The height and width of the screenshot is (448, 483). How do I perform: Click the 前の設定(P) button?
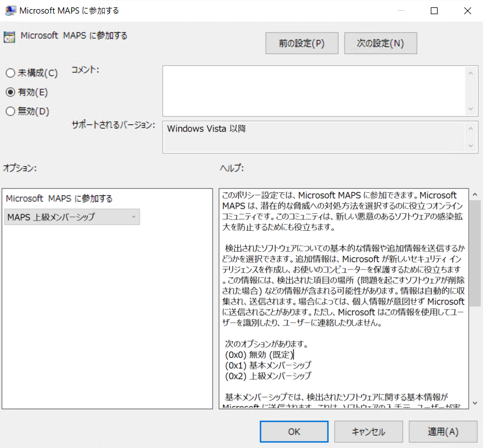click(x=301, y=43)
